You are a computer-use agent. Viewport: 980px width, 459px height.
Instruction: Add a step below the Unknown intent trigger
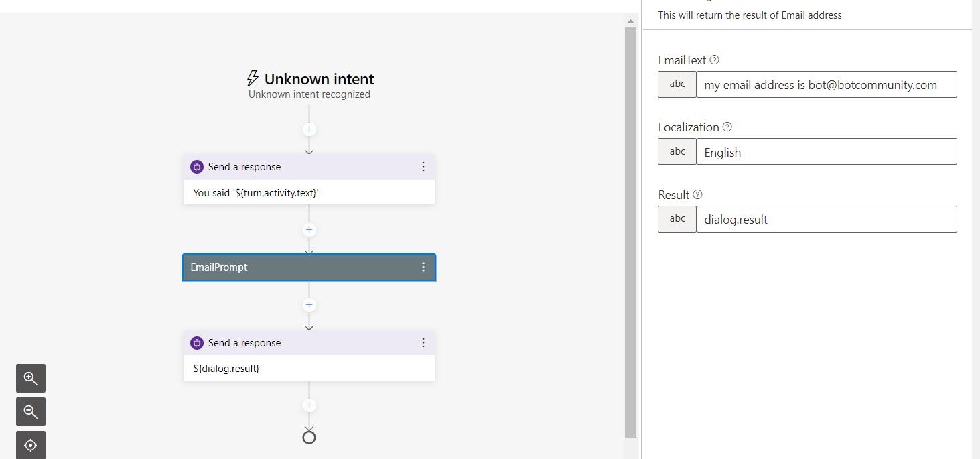309,129
